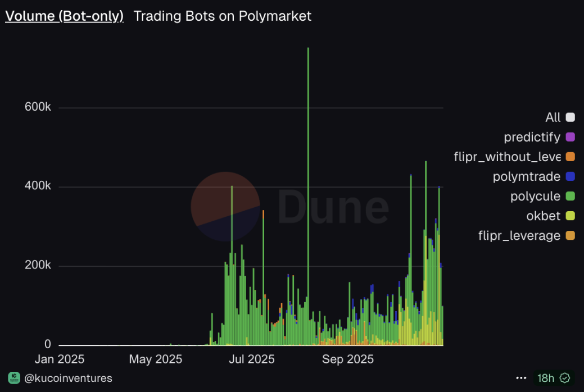Click the green polycule color swatch
The image size is (584, 392).
(570, 197)
